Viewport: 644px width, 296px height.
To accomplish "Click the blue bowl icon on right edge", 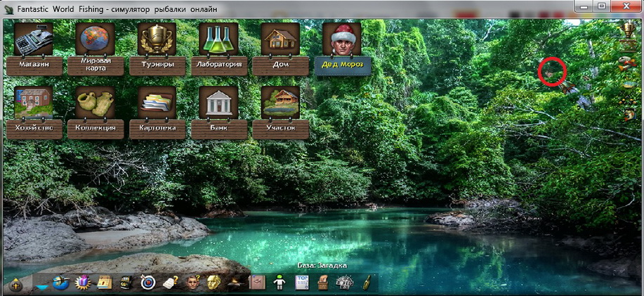I will pos(628,84).
